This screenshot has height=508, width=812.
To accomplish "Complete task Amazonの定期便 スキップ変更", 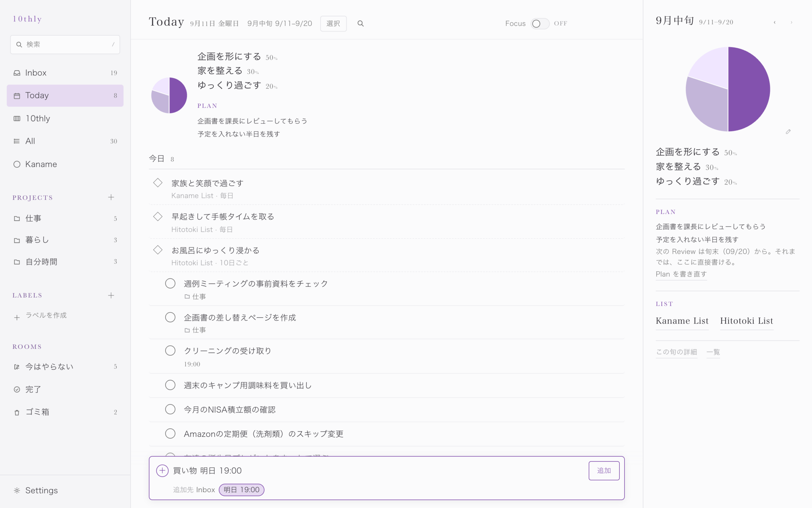I will click(x=170, y=433).
